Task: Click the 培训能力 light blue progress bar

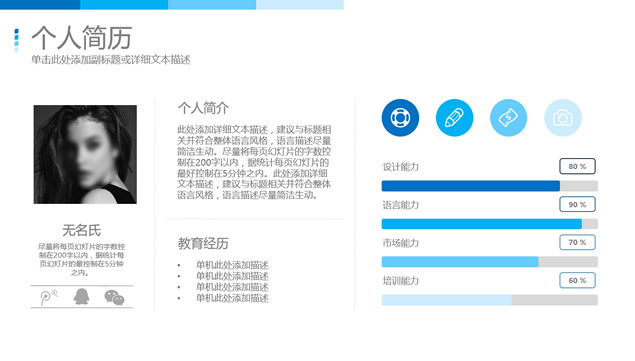Action: click(x=447, y=300)
